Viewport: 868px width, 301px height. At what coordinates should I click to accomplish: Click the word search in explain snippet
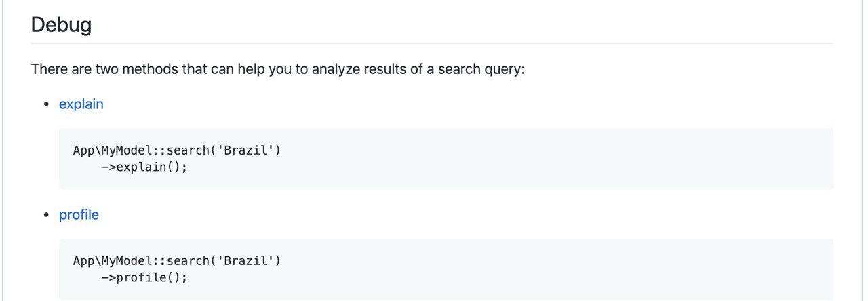[189, 150]
